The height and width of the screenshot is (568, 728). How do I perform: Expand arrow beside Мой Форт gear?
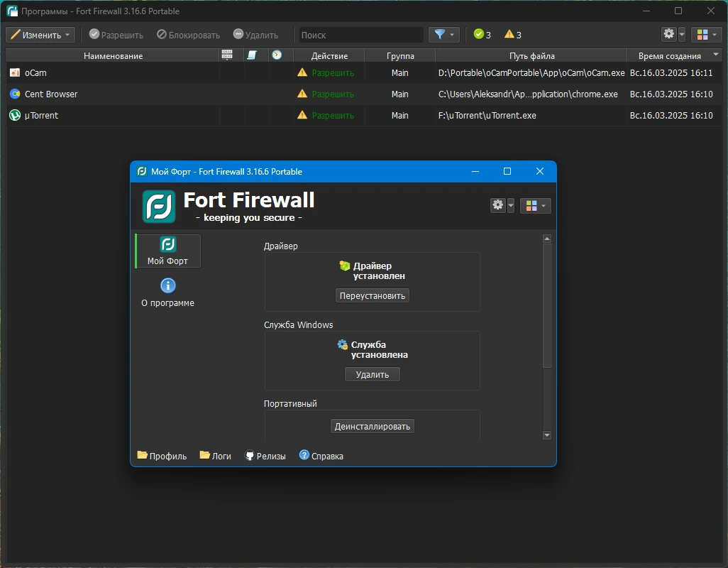(x=511, y=205)
